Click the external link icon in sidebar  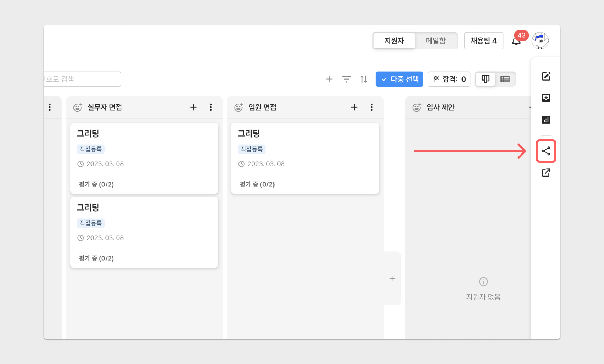pyautogui.click(x=546, y=173)
